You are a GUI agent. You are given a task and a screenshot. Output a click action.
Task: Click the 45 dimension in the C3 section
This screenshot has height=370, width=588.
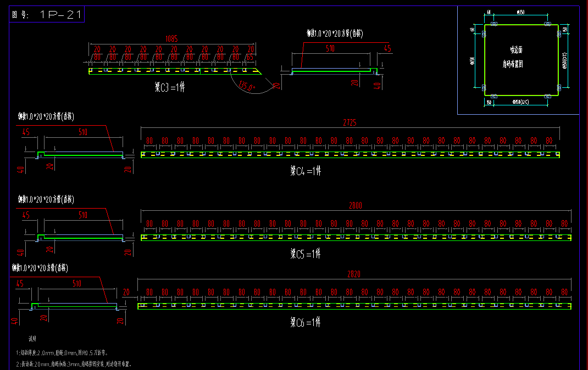pos(387,49)
